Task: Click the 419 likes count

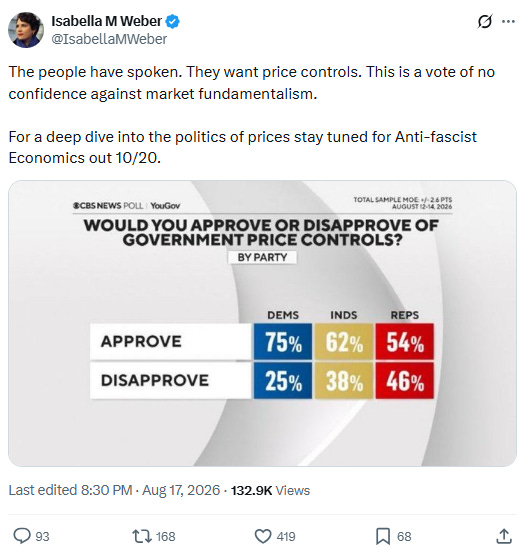Action: point(286,537)
